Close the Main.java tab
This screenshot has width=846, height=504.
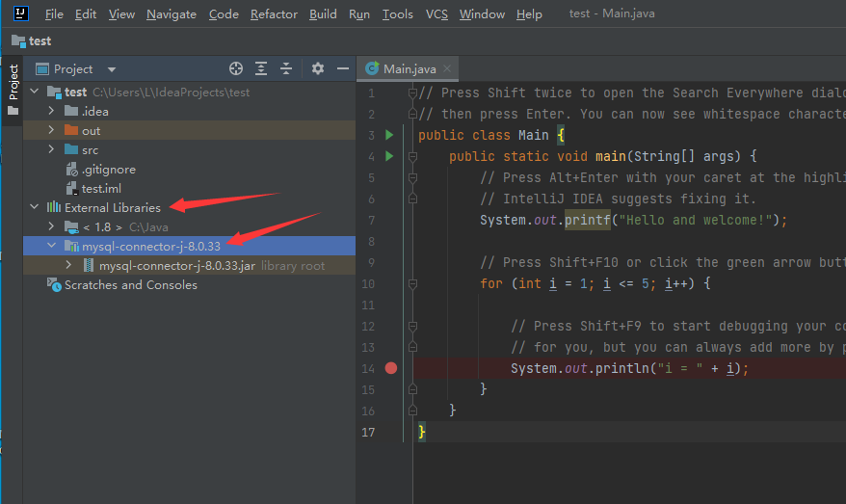point(447,68)
